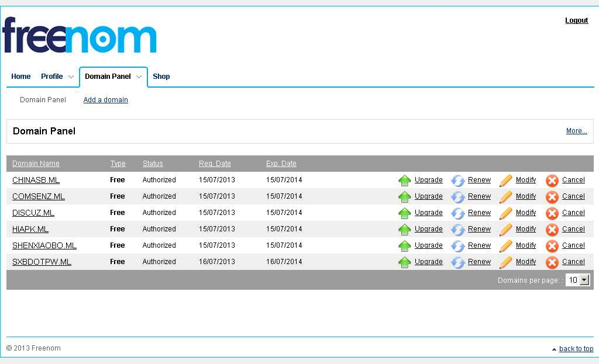
Task: Open the Add a domain link
Action: coord(105,100)
